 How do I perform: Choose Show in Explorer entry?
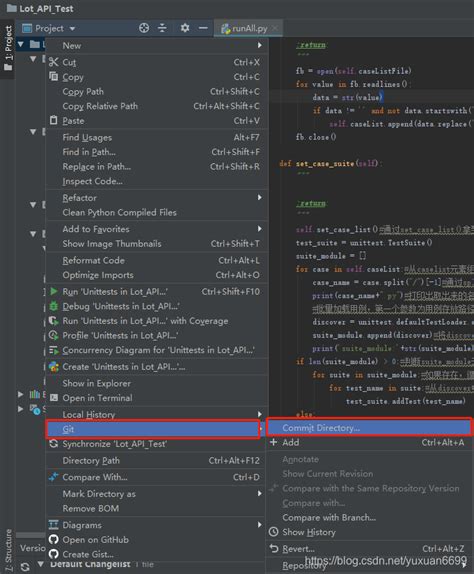point(157,383)
